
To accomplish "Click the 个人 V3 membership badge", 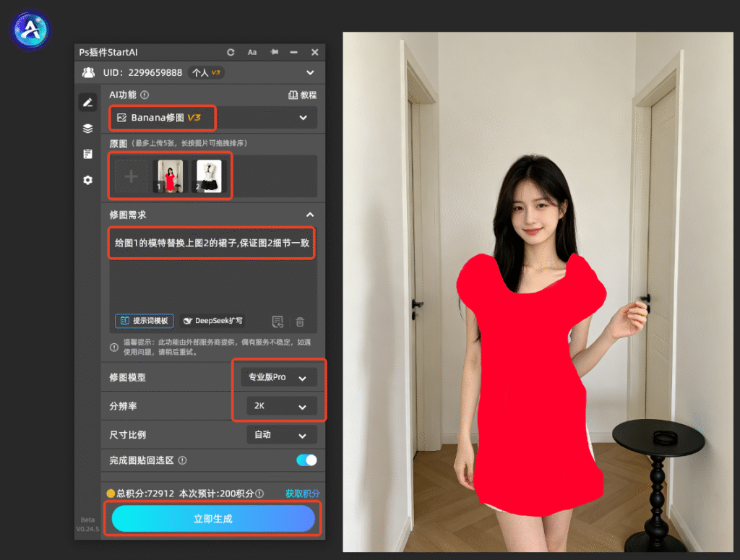I will (x=206, y=73).
